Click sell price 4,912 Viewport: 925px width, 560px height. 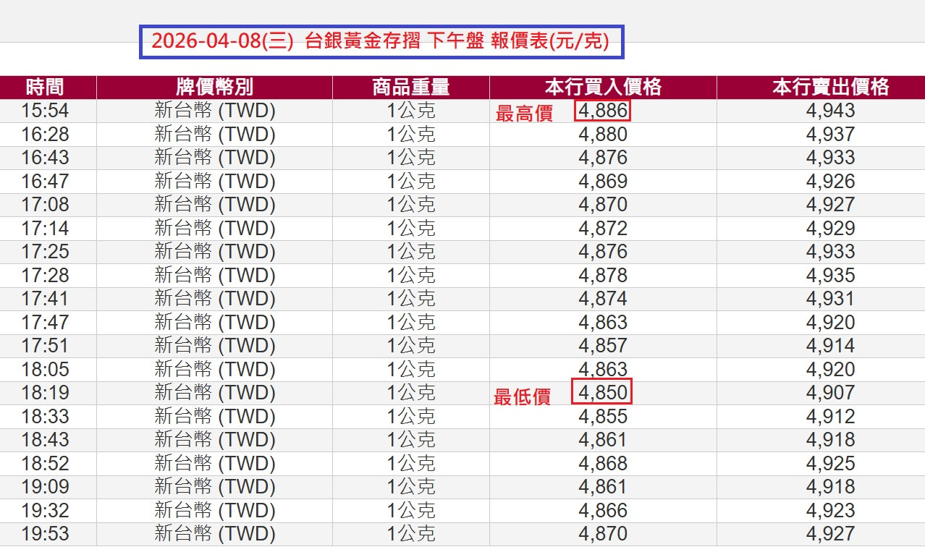pos(831,417)
